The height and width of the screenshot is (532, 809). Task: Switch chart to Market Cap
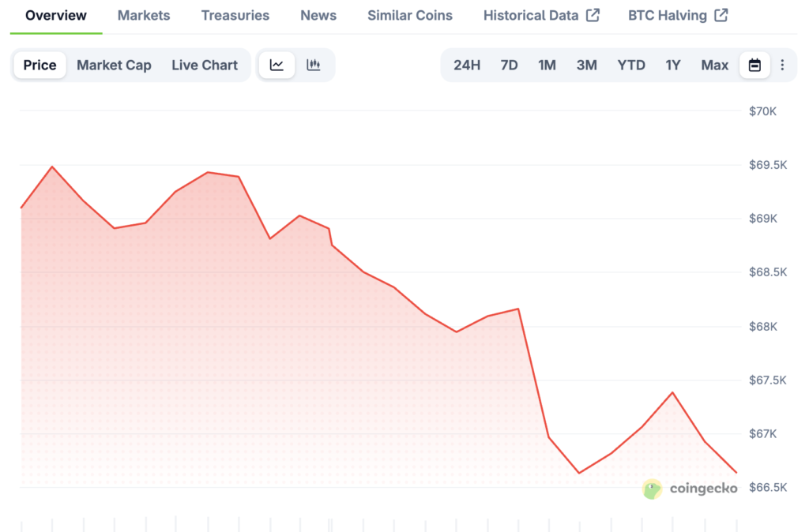tap(114, 66)
